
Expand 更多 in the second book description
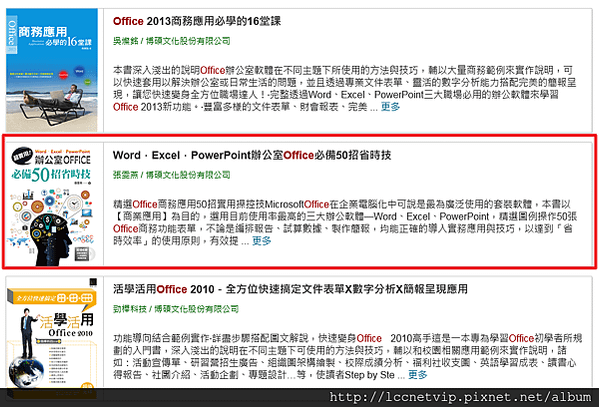point(262,241)
